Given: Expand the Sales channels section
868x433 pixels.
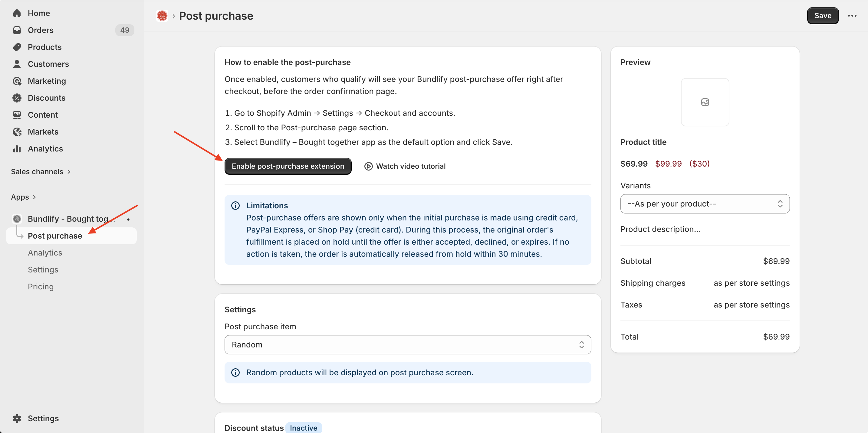Looking at the screenshot, I should coord(41,171).
